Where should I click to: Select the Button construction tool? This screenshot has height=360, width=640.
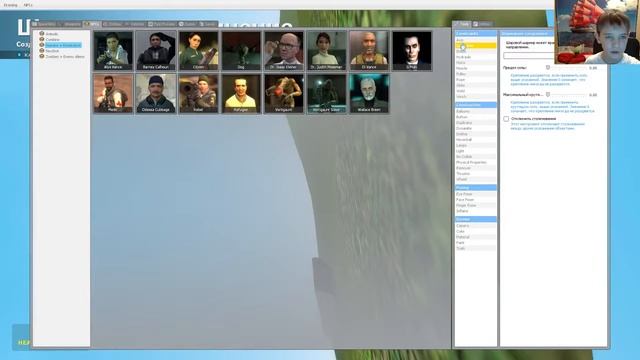[476, 117]
